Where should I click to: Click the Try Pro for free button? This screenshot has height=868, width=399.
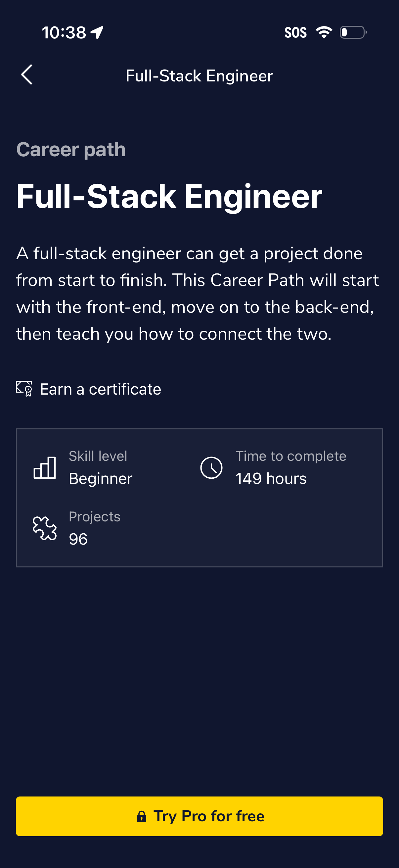(199, 816)
